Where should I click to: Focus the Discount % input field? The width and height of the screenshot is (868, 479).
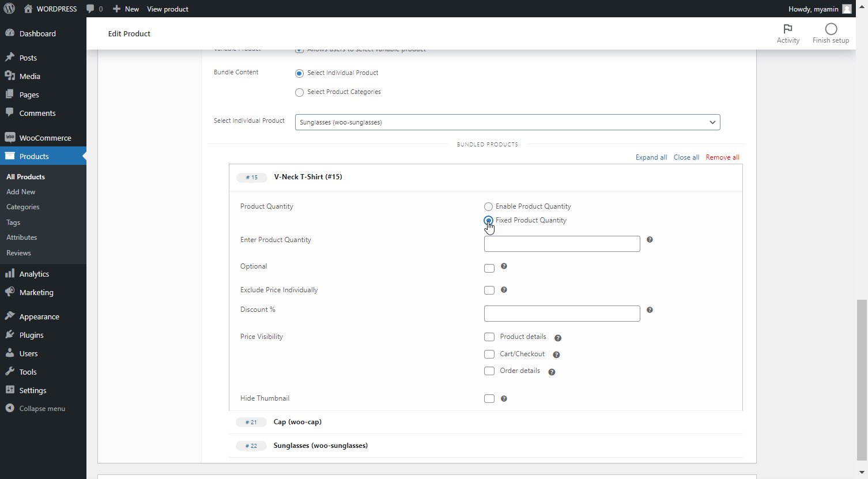(x=562, y=314)
